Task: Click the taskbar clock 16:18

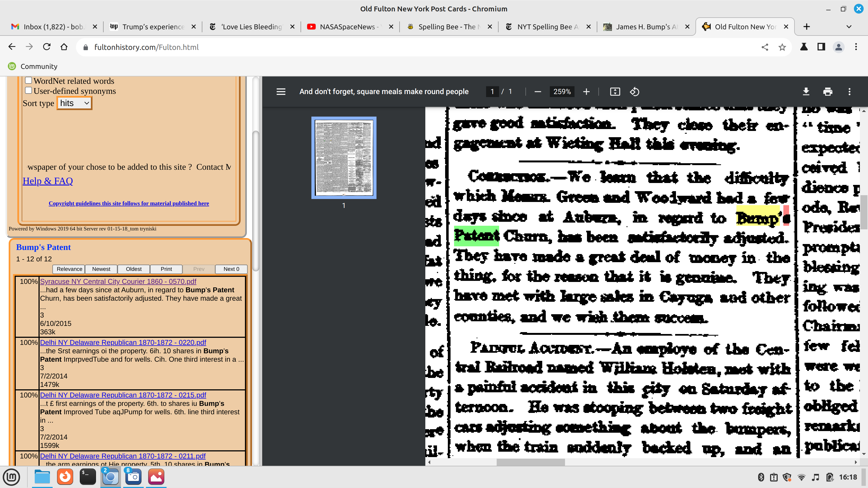Action: pos(848,477)
